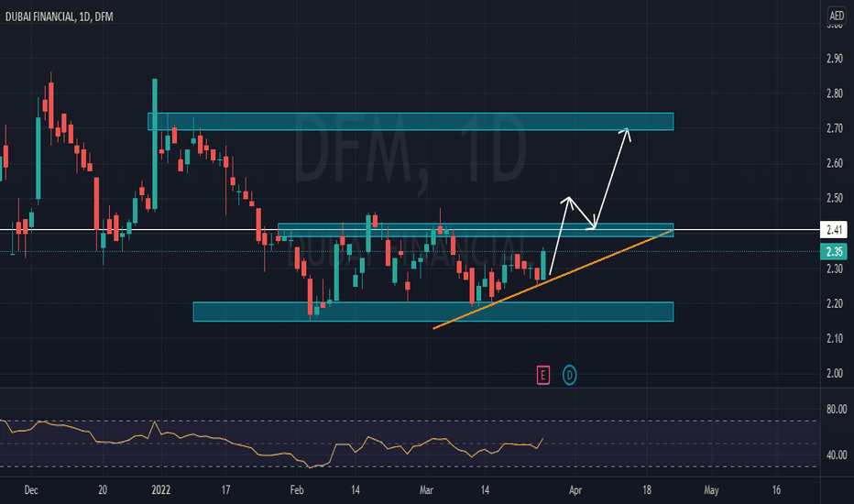Screen dimensions: 854x504
Task: Click the 18 date label on time axis
Action: (647, 490)
